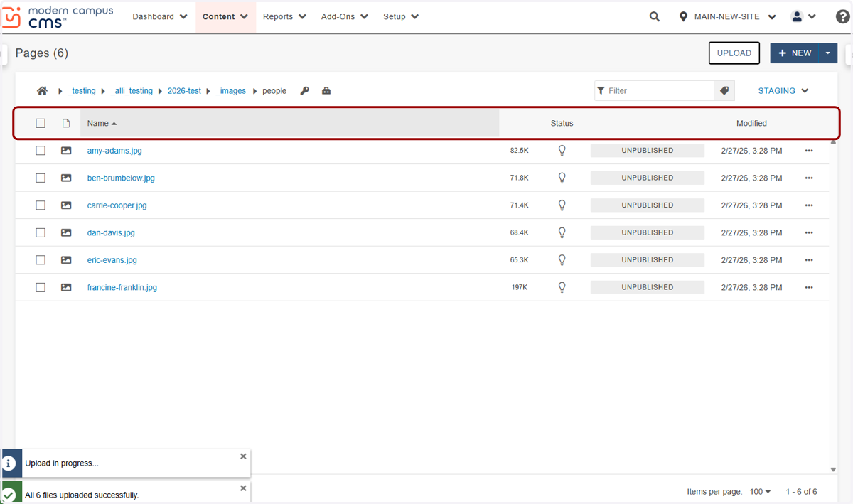The width and height of the screenshot is (853, 504).
Task: Click the lightbulb status for eric-evans.jpg
Action: point(562,260)
